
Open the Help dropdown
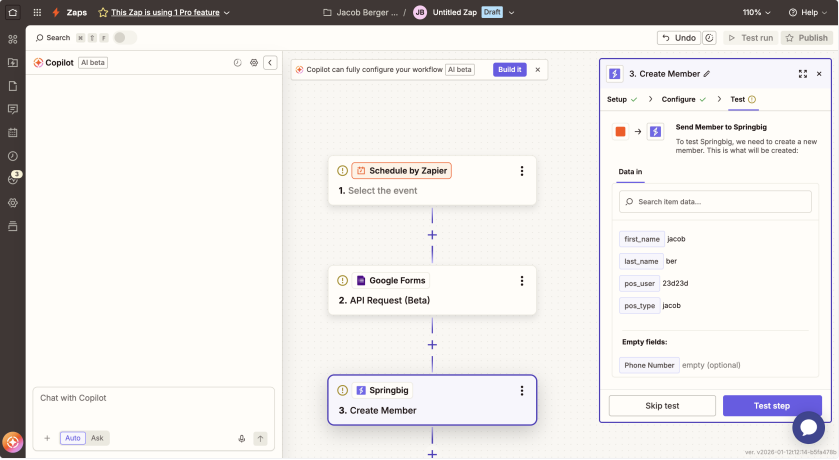pos(807,12)
